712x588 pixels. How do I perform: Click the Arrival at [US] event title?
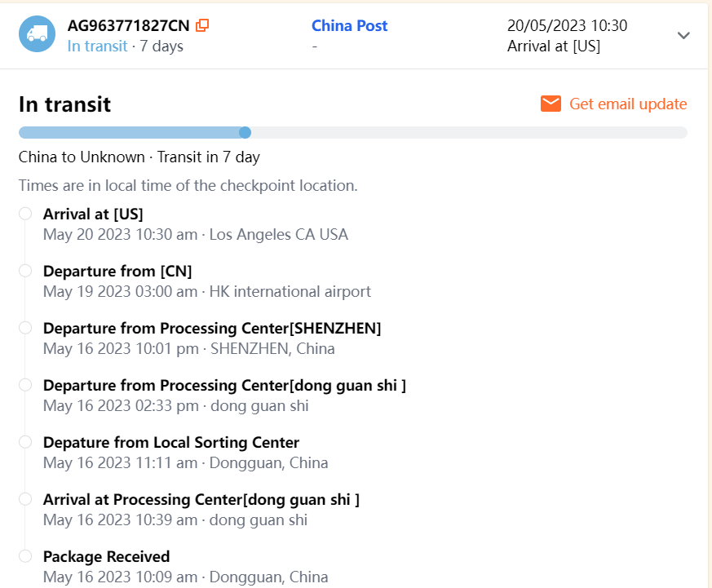[93, 214]
